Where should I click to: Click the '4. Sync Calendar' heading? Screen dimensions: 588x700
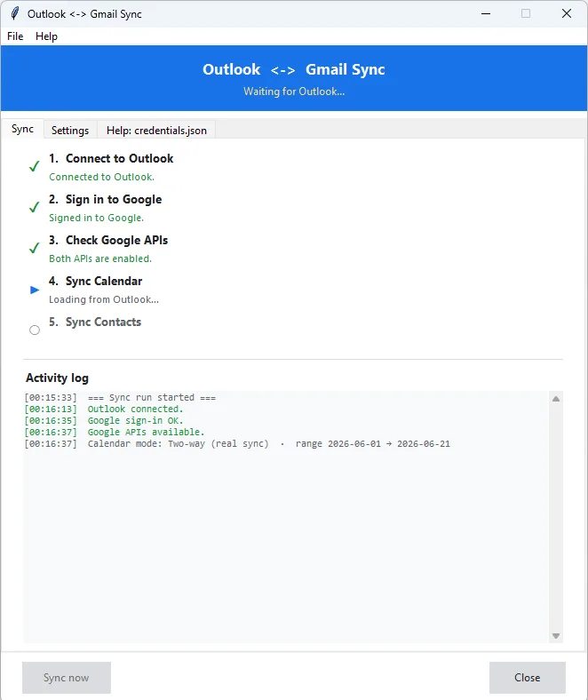point(96,282)
